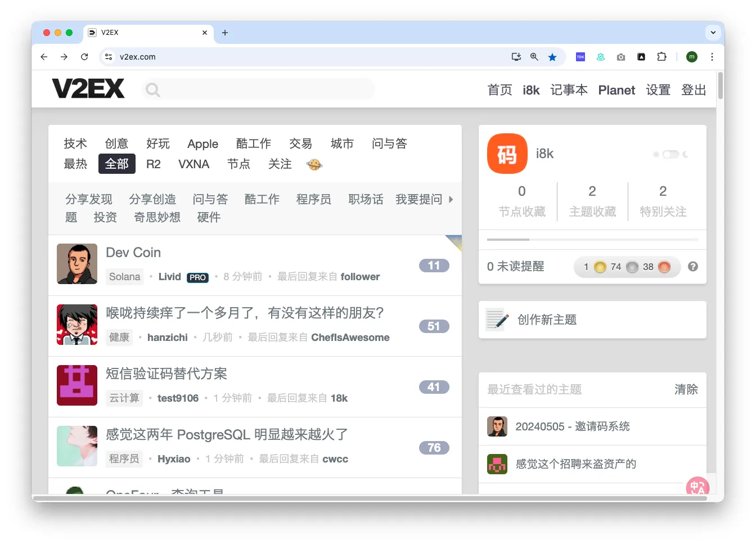Image resolution: width=756 pixels, height=544 pixels.
Task: Click 清除 to clear recently viewed topics
Action: click(686, 389)
